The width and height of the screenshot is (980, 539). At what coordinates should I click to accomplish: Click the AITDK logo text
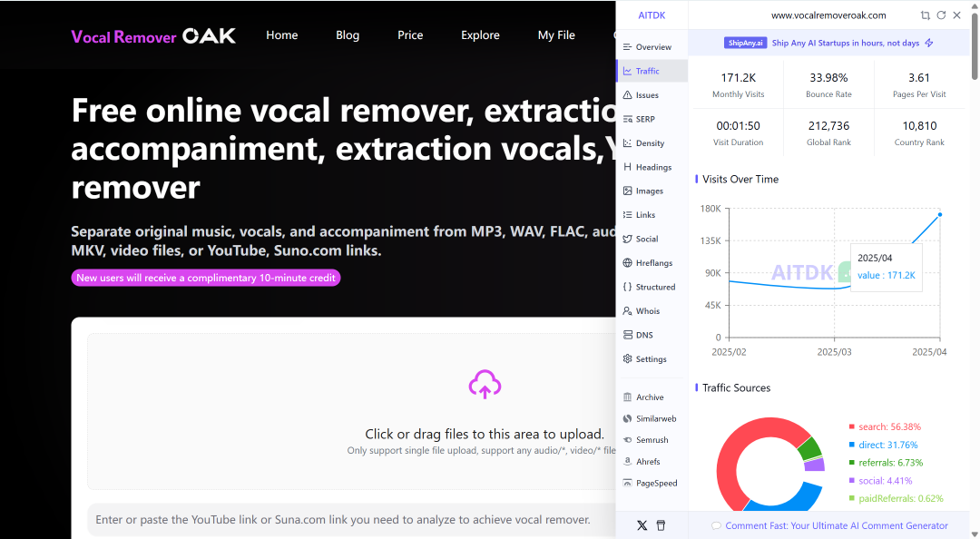click(652, 15)
